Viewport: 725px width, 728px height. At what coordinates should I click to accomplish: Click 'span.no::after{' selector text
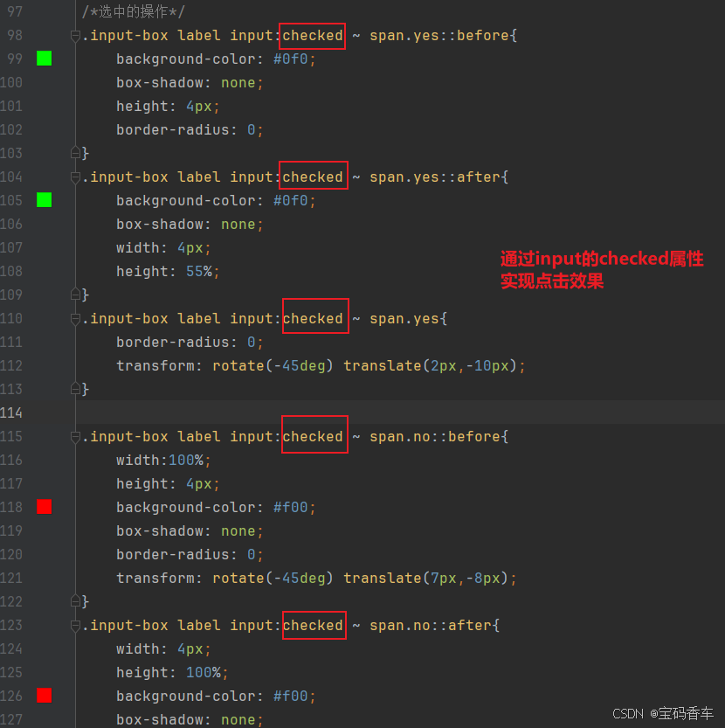click(434, 626)
